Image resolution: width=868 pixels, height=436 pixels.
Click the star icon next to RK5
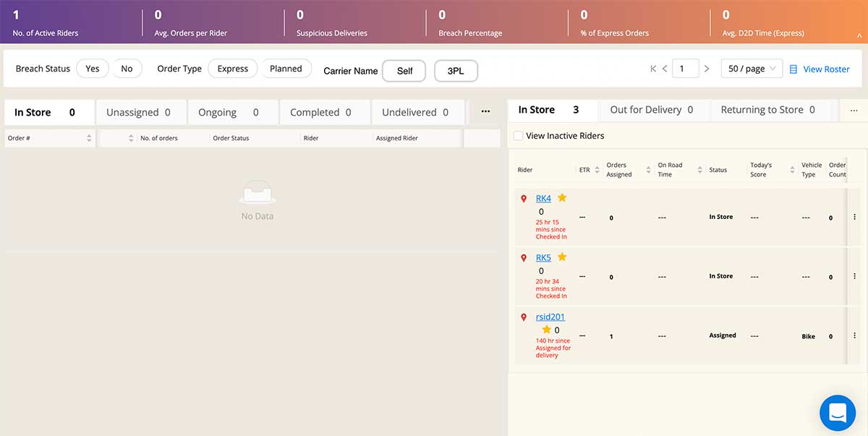pyautogui.click(x=562, y=257)
